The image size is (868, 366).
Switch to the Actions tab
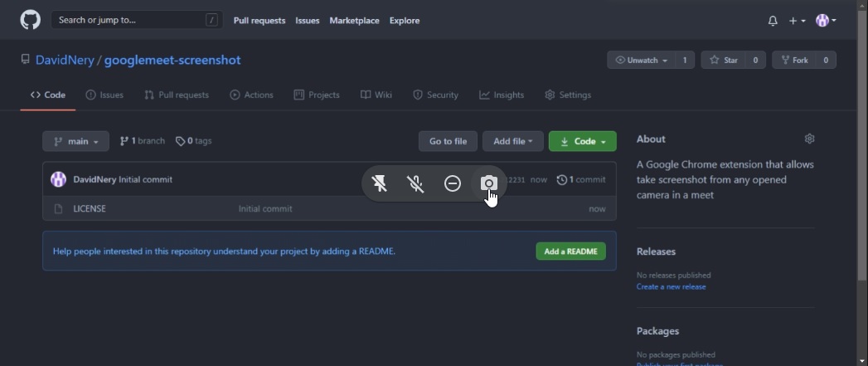(251, 95)
